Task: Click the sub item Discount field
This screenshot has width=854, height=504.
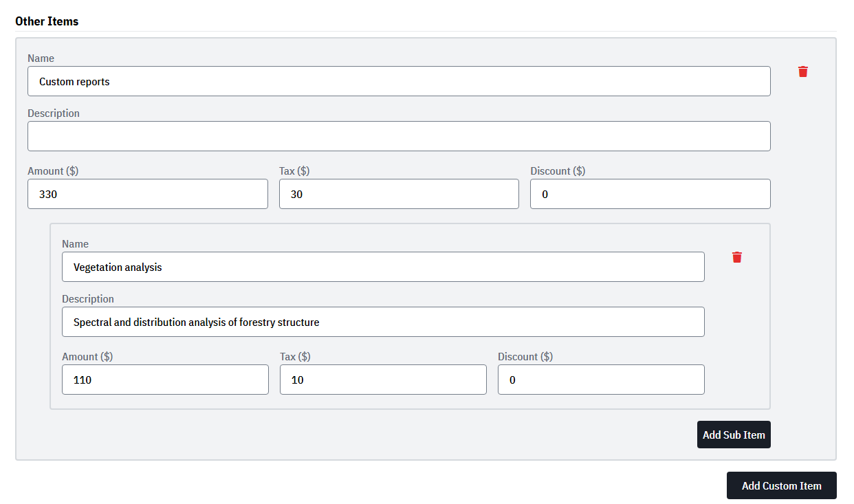Action: pos(601,380)
